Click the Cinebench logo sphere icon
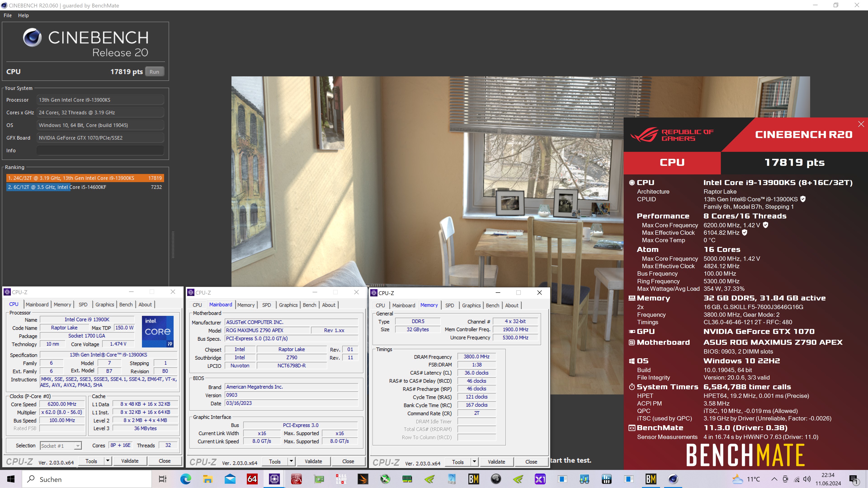 (32, 37)
